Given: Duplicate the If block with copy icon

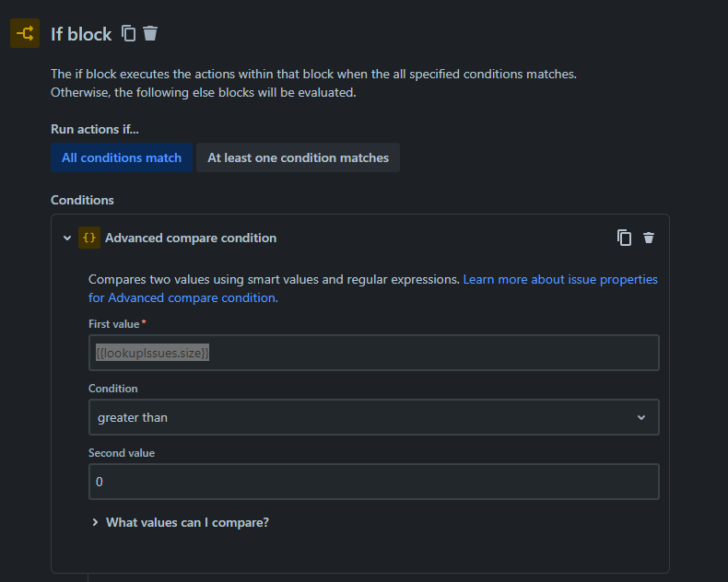Looking at the screenshot, I should pos(129,33).
